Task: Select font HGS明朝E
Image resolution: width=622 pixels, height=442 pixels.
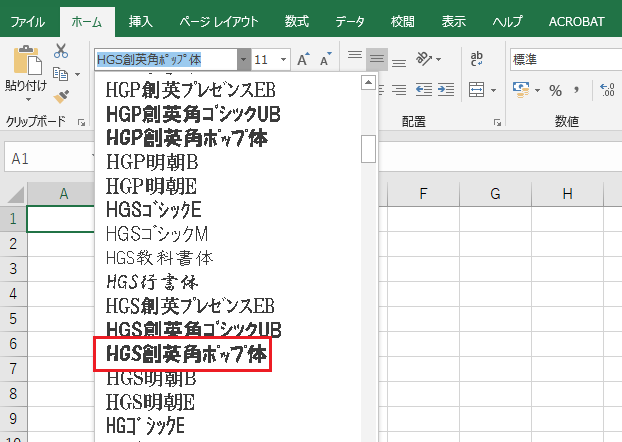Action: coord(151,402)
